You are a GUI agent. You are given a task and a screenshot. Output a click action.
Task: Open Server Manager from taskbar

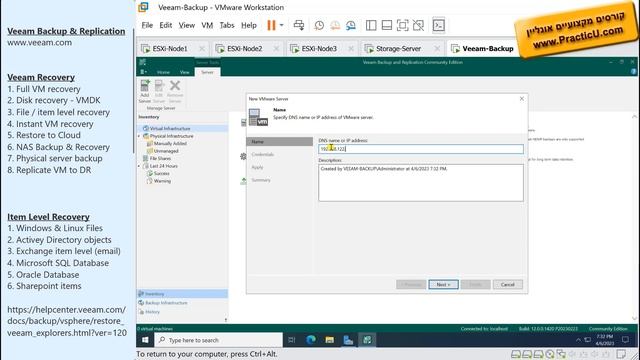tap(348, 340)
